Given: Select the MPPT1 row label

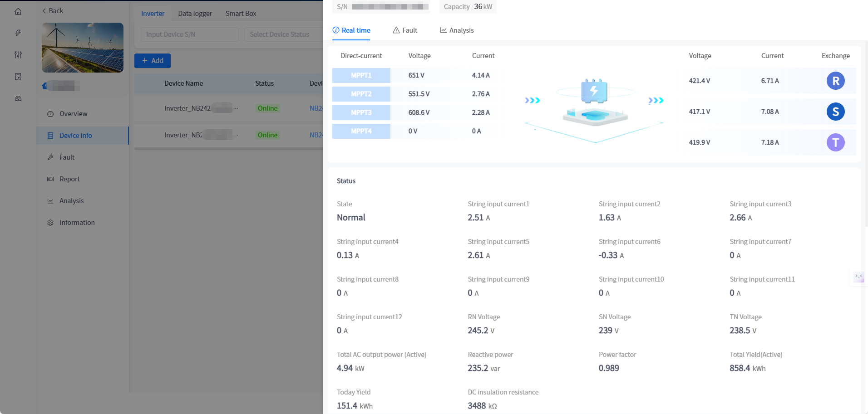Looking at the screenshot, I should click(x=361, y=75).
